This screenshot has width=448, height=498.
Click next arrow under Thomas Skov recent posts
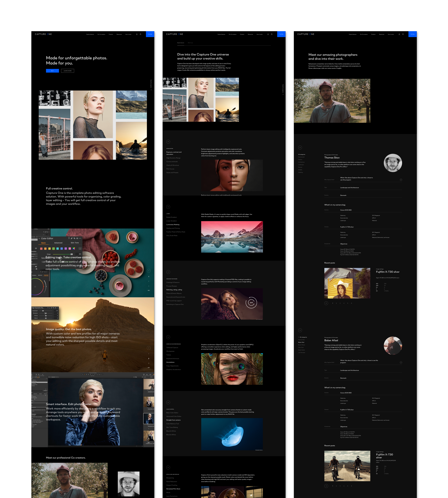point(326,303)
